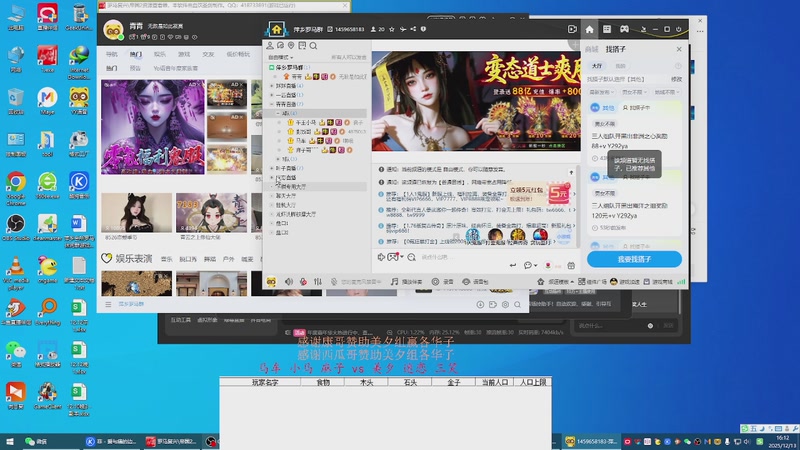Open the 地域不限 filter dropdown

click(x=666, y=92)
